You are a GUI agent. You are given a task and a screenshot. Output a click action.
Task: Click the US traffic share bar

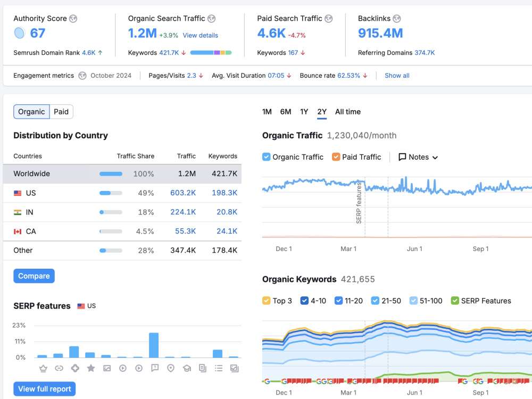111,193
